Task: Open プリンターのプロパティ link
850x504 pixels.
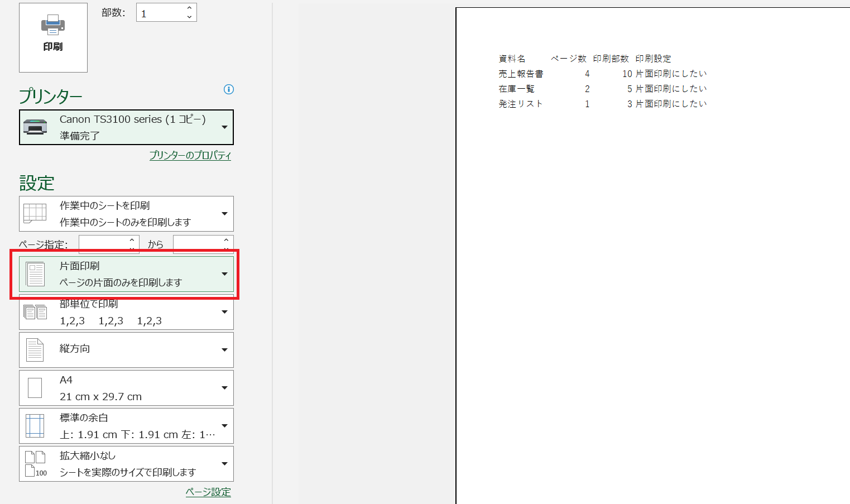Action: click(190, 155)
